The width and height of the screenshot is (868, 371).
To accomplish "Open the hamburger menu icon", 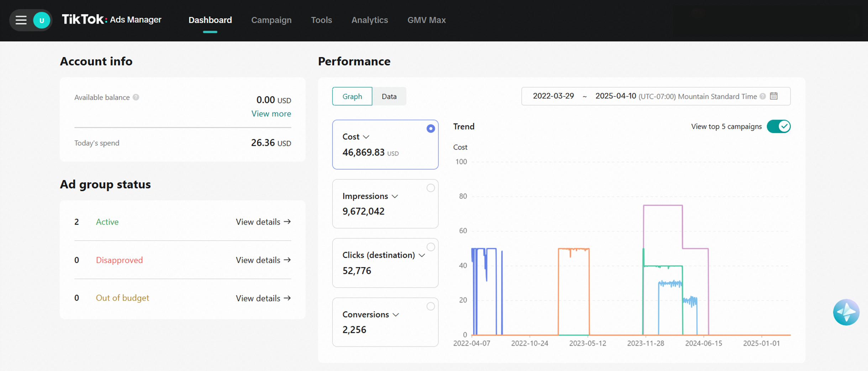I will point(21,20).
